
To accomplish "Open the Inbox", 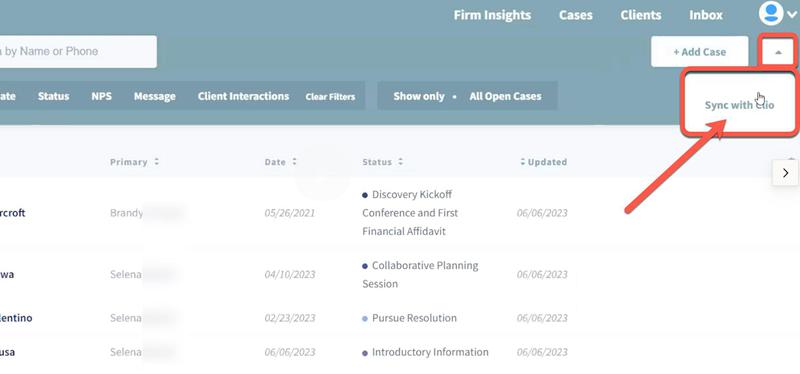I will click(706, 15).
